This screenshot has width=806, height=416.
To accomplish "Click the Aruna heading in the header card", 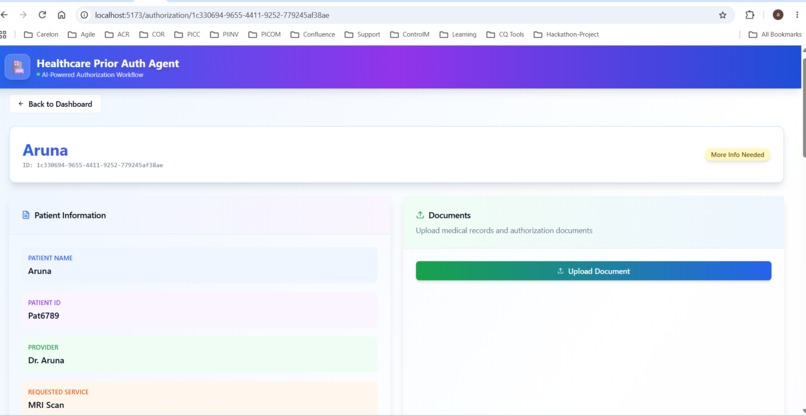I will coord(45,150).
